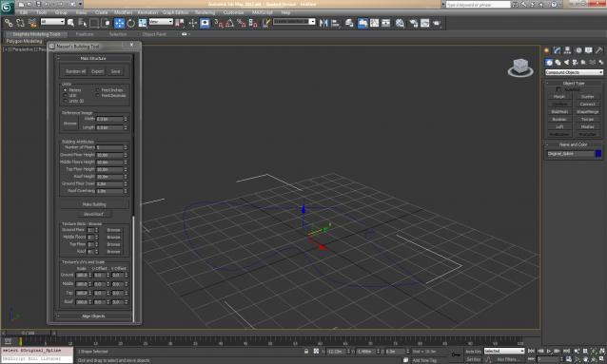Select the Feet/Inches units radio button
This screenshot has height=364, width=607.
(x=98, y=89)
